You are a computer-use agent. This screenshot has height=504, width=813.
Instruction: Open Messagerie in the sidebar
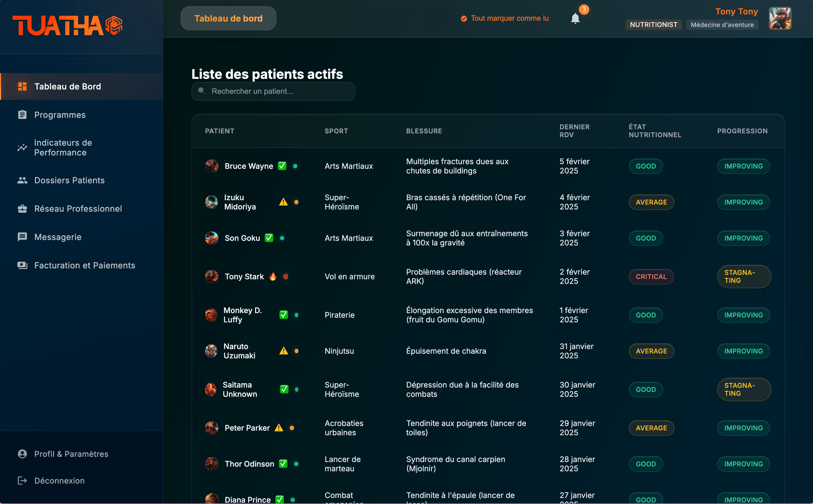[x=81, y=237]
